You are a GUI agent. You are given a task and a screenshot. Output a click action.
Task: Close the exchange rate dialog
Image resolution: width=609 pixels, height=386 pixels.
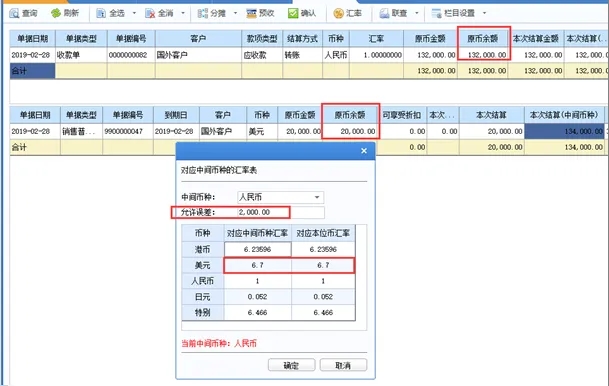[x=364, y=151]
